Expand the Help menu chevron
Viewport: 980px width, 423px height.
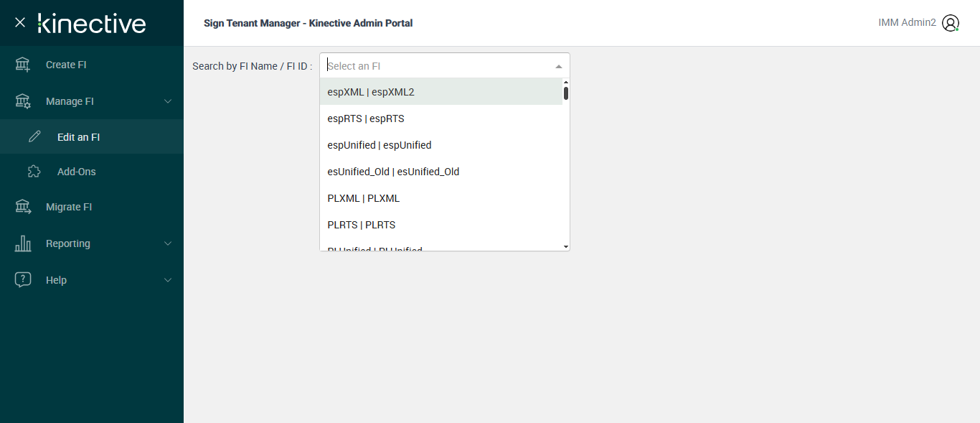point(168,280)
